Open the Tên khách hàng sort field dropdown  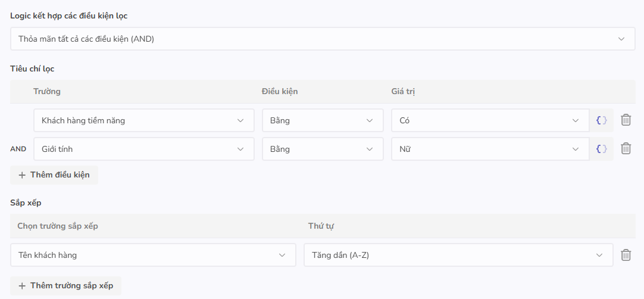point(153,255)
